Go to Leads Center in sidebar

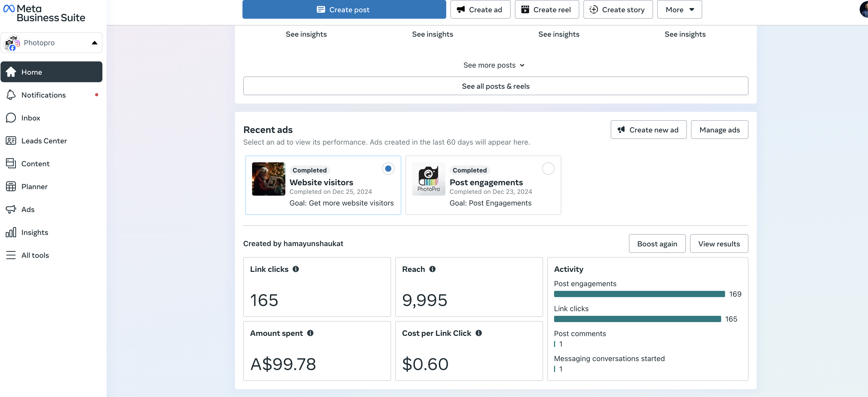click(44, 141)
